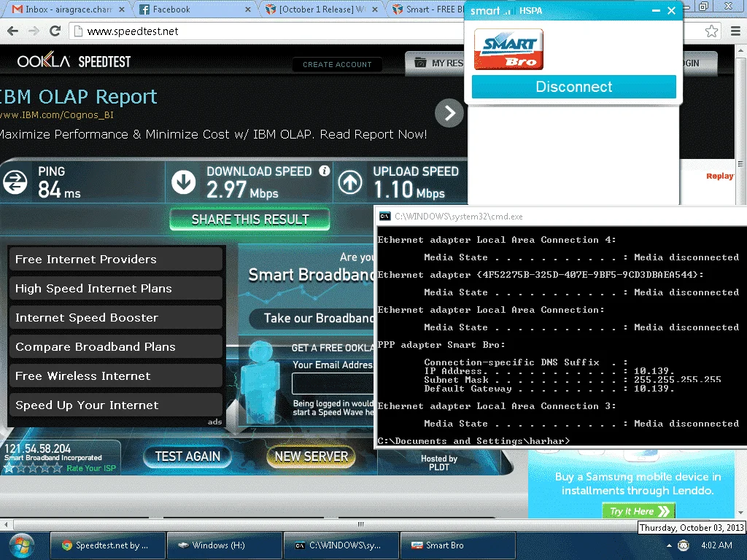
Task: Advance ad with the round arrow
Action: pos(449,113)
